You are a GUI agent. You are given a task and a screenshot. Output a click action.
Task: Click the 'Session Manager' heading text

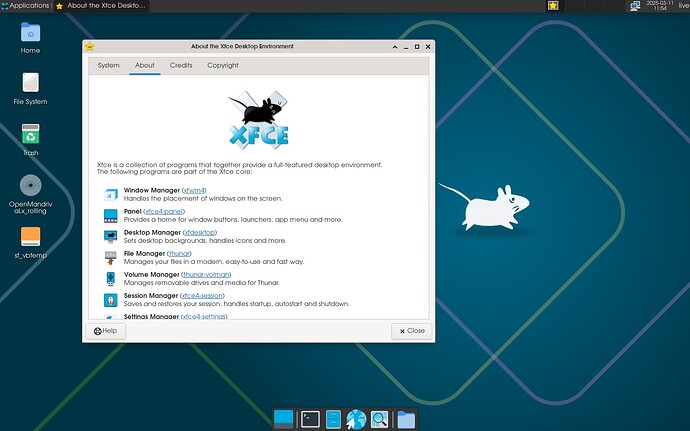pyautogui.click(x=151, y=296)
